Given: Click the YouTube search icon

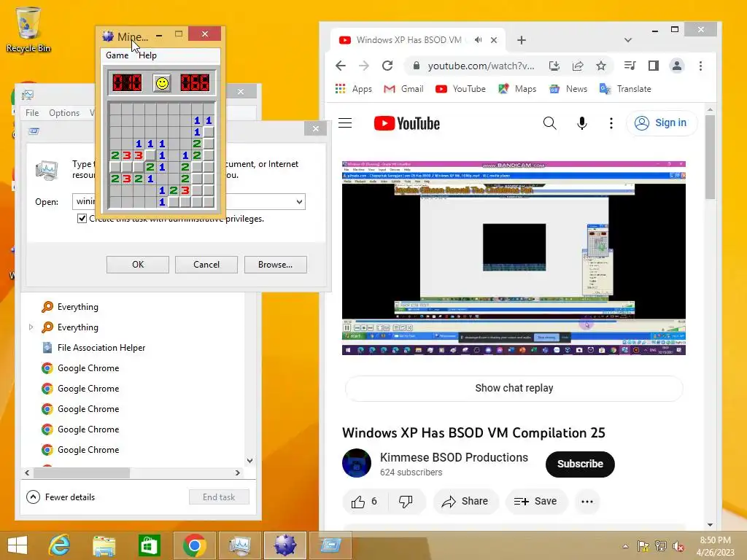Looking at the screenshot, I should (550, 123).
